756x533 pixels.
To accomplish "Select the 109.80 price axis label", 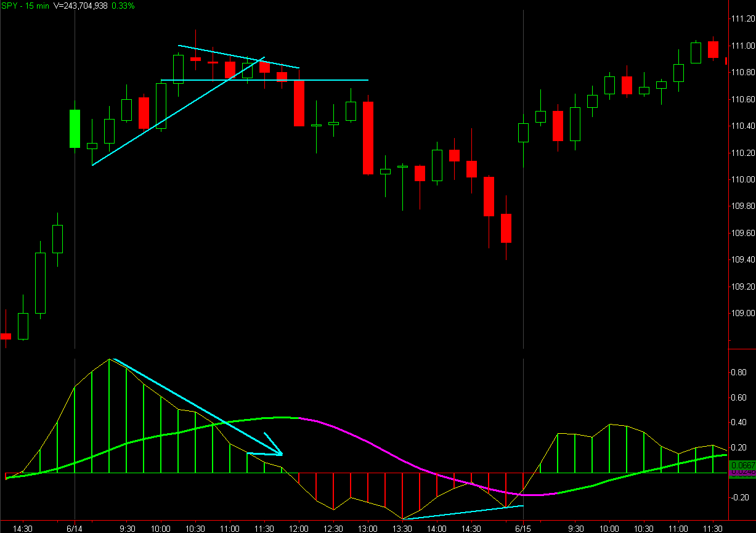I will point(742,206).
